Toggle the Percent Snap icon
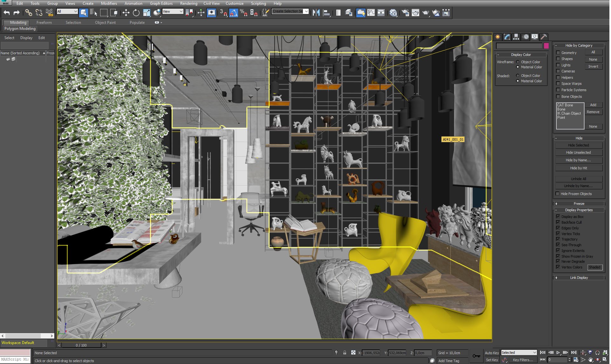This screenshot has width=611, height=364. tap(244, 13)
